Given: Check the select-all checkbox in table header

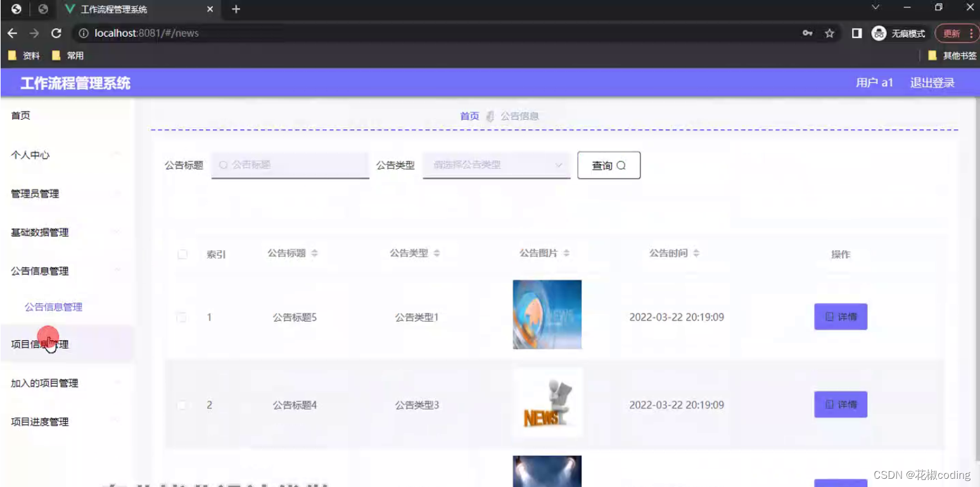Looking at the screenshot, I should pos(182,254).
